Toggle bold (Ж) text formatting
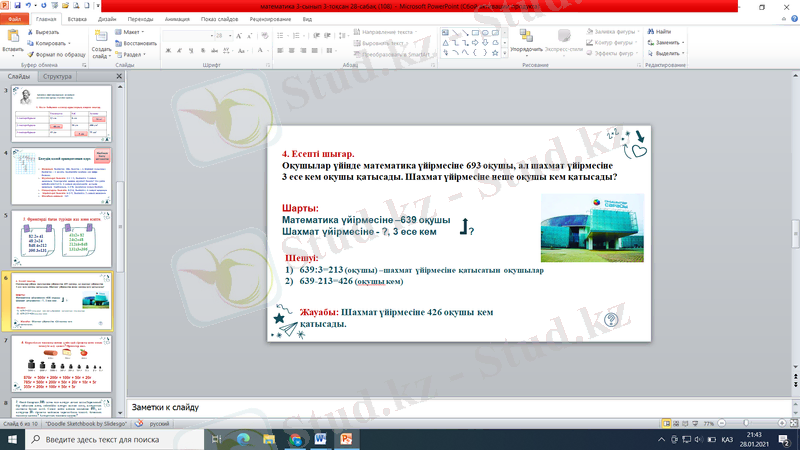800x450 pixels. (x=170, y=49)
